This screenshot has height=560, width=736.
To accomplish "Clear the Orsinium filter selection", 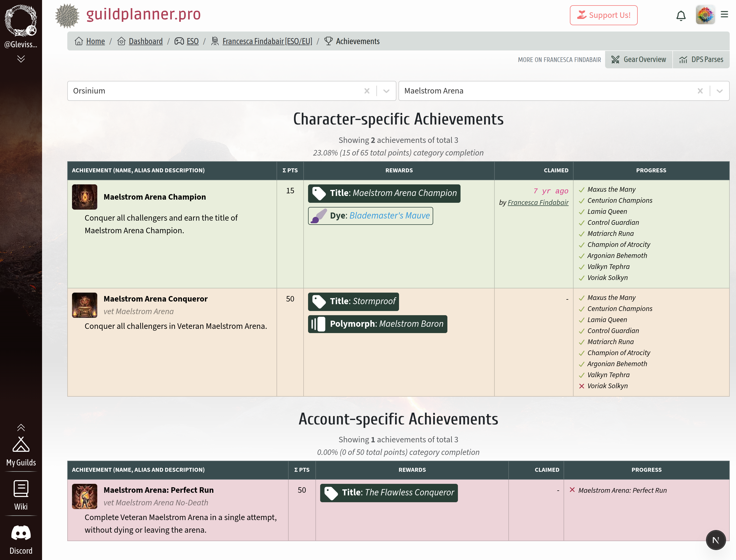I will point(367,91).
